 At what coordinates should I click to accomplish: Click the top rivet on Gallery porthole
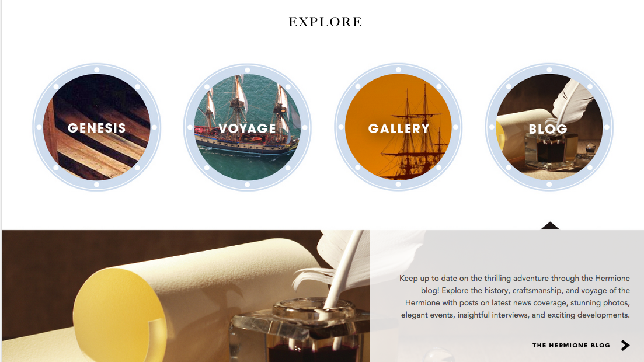(398, 70)
